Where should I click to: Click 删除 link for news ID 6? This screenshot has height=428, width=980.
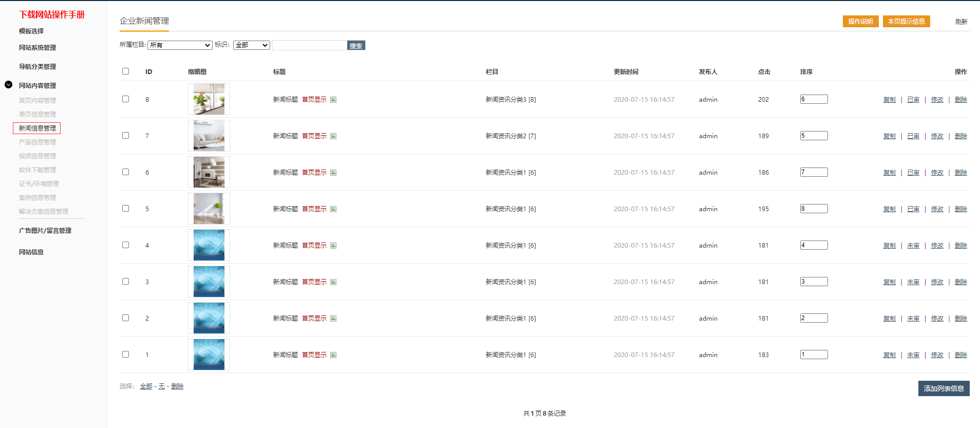(960, 173)
